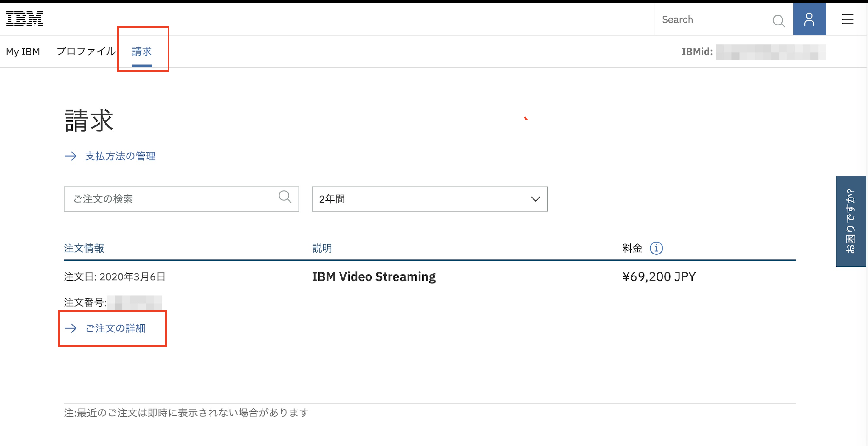Open the 支払方法の管理 link
The image size is (868, 446).
pos(120,156)
